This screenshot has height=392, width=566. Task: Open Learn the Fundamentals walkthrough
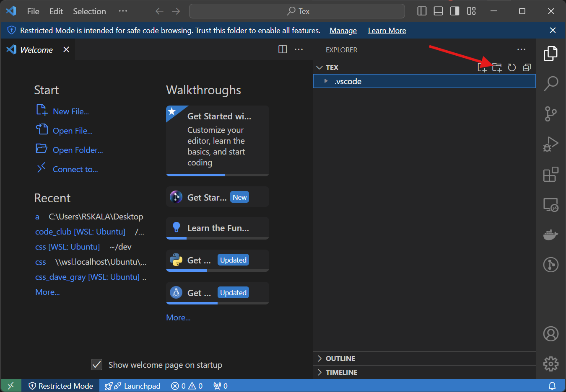(218, 228)
